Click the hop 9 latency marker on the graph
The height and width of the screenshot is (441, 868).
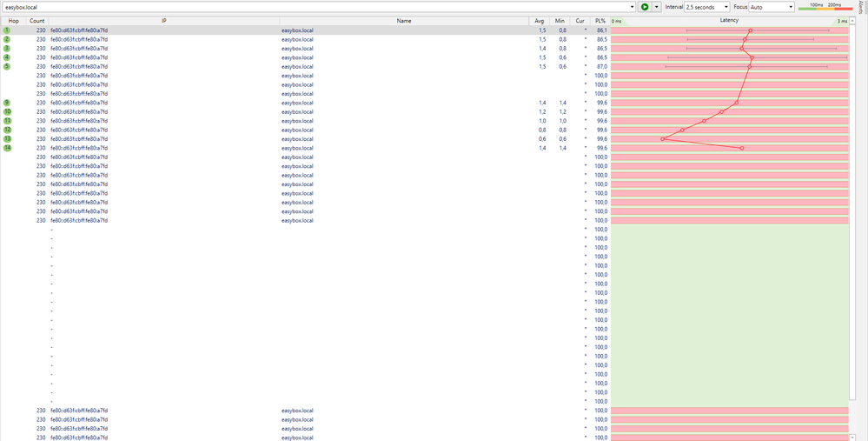click(736, 103)
